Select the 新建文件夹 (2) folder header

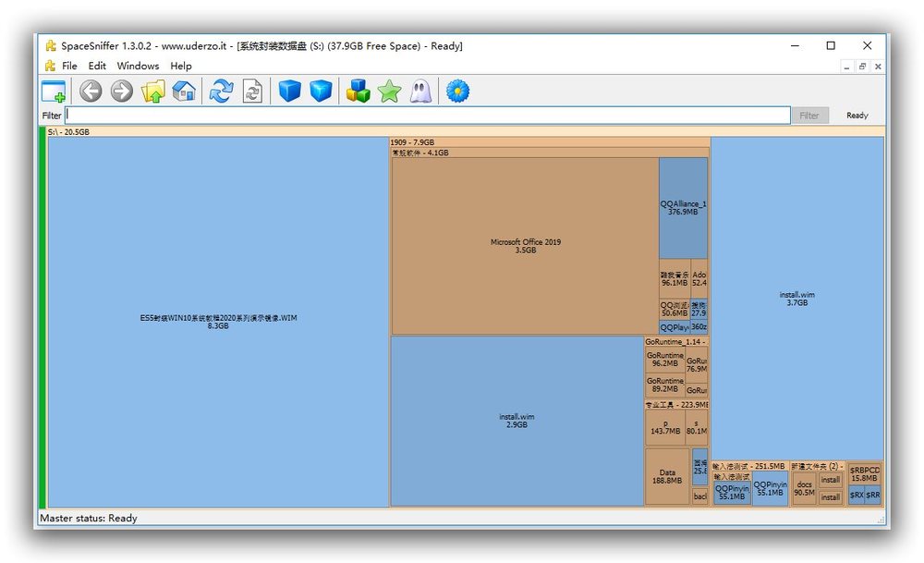pos(817,466)
